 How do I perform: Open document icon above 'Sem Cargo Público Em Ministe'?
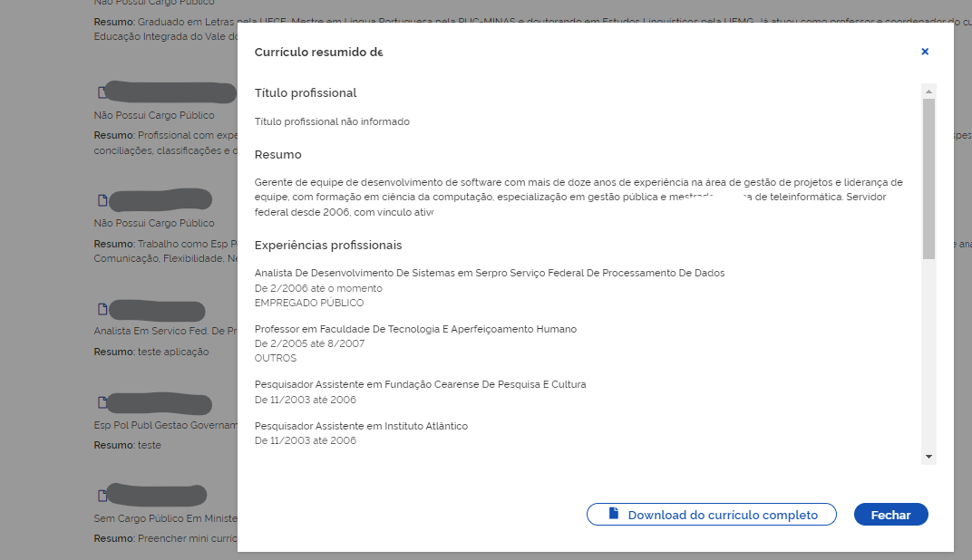click(x=102, y=496)
